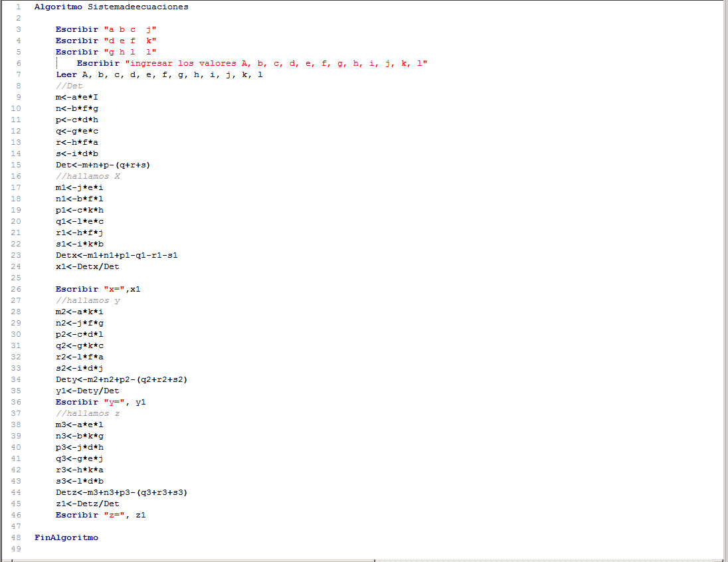Viewport: 728px width, 562px height.
Task: Click the Detx<-m1+n1+p1-q1-r1-s1 statement
Action: 117,255
